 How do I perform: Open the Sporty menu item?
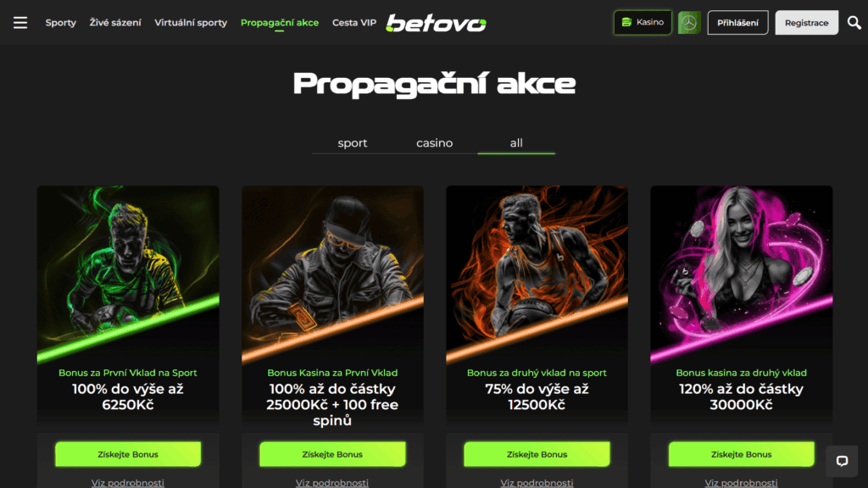point(61,23)
